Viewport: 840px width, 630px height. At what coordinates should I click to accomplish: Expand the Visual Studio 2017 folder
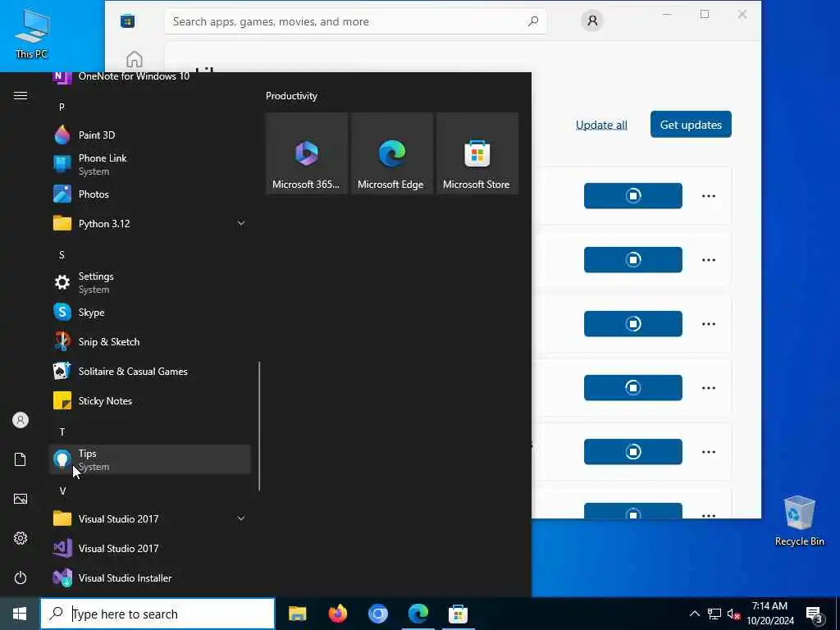click(150, 518)
